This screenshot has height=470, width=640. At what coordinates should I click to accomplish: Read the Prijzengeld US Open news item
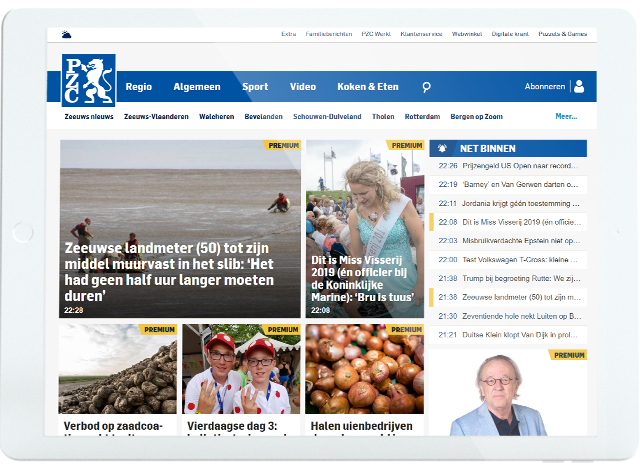pos(507,166)
